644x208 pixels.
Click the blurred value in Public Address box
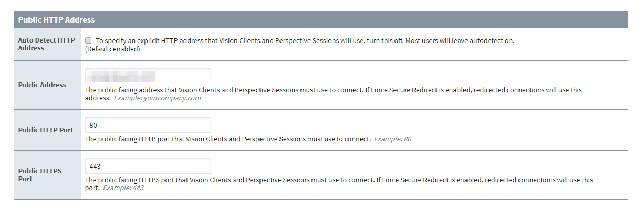point(122,76)
